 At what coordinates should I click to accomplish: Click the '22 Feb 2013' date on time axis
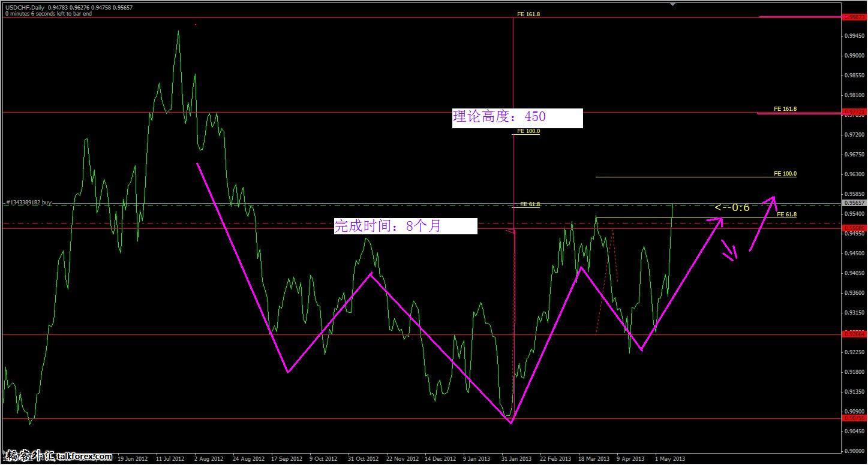555,459
